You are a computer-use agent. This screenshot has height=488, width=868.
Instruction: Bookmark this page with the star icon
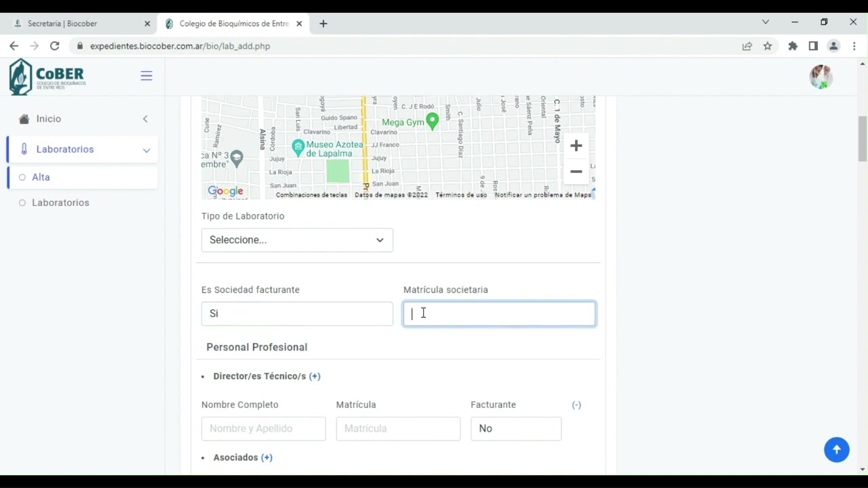point(768,46)
